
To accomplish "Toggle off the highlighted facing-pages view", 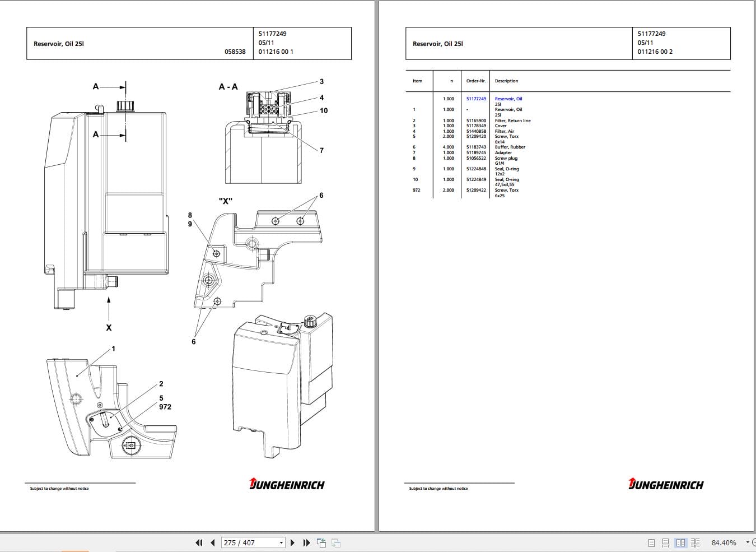I will pyautogui.click(x=681, y=542).
